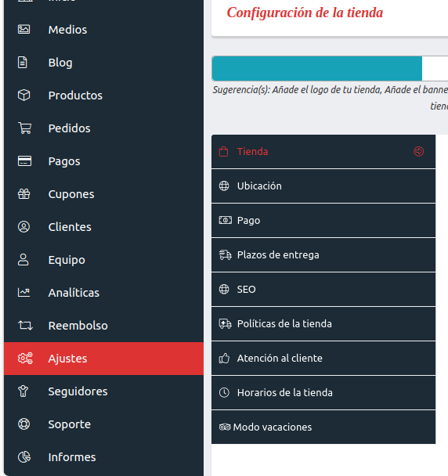Click the Informes pie chart icon
The width and height of the screenshot is (448, 476).
(x=24, y=457)
